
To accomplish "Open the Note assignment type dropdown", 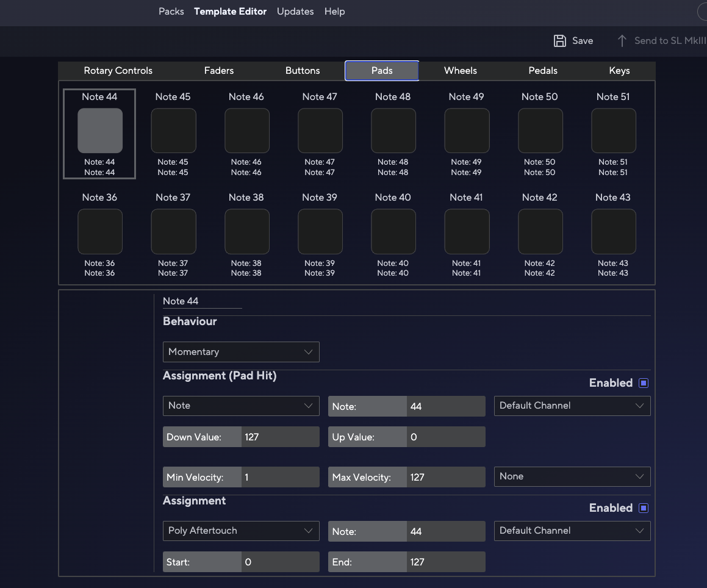I will [x=241, y=406].
